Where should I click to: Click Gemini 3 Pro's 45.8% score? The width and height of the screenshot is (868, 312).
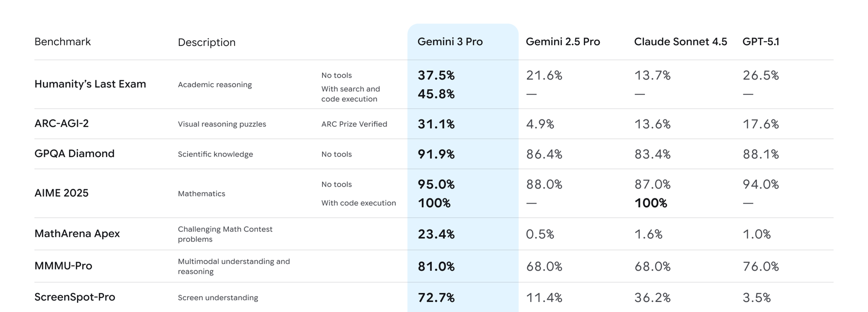coord(436,94)
